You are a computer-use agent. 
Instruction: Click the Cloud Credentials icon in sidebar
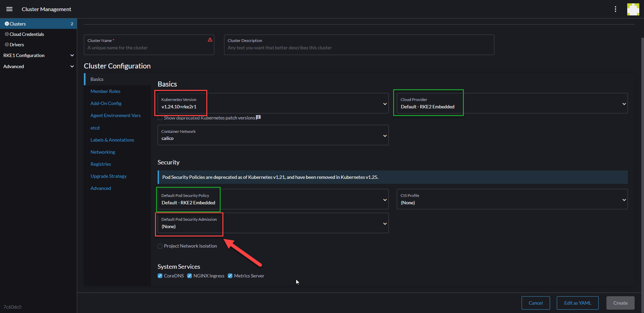6,34
